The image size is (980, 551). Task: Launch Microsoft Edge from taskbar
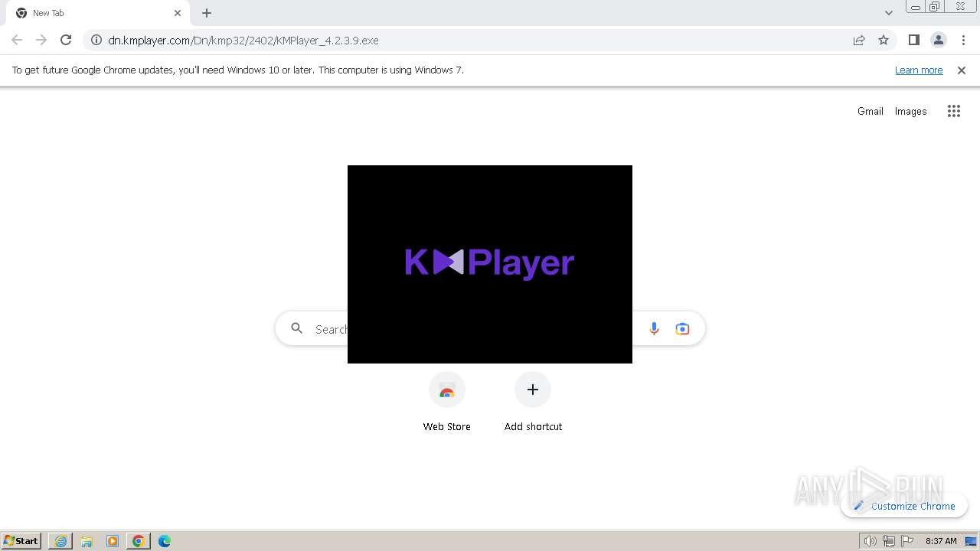click(x=165, y=541)
